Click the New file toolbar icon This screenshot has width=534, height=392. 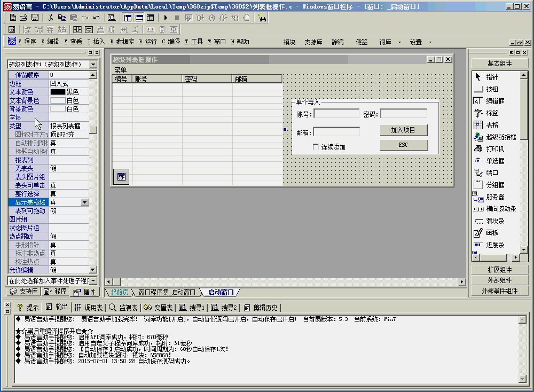[13, 18]
